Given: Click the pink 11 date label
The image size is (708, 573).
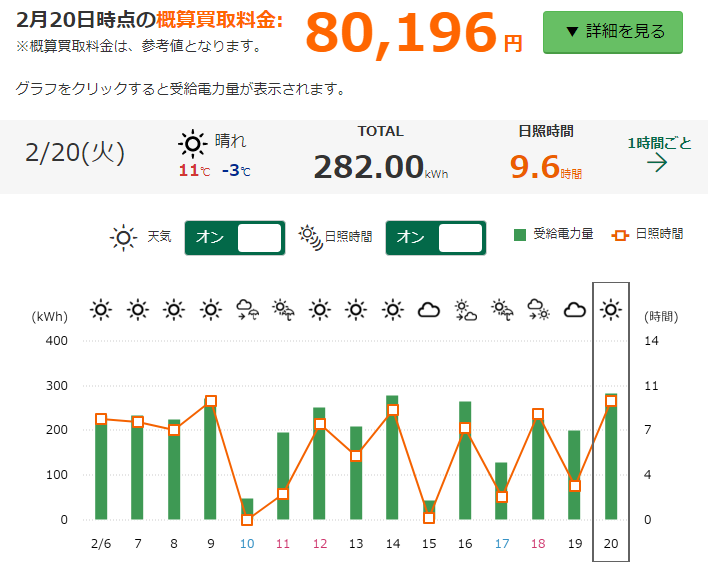Looking at the screenshot, I should 283,544.
